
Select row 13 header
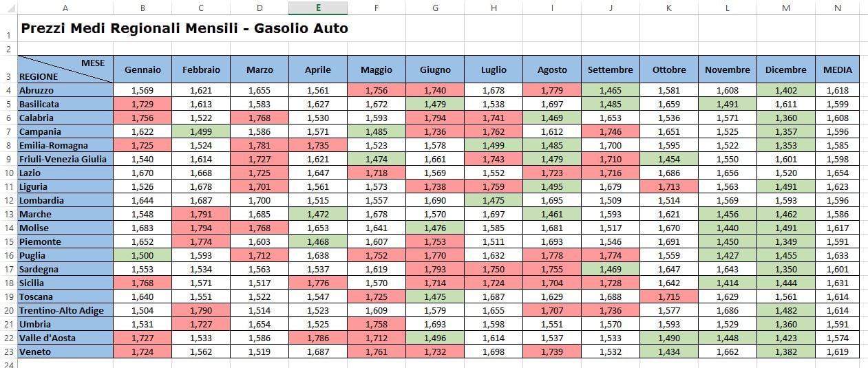[8, 214]
